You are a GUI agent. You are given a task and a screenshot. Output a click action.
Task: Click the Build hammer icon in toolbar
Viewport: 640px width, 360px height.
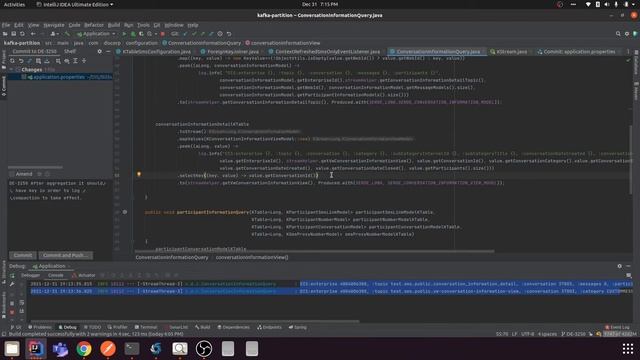point(67,34)
